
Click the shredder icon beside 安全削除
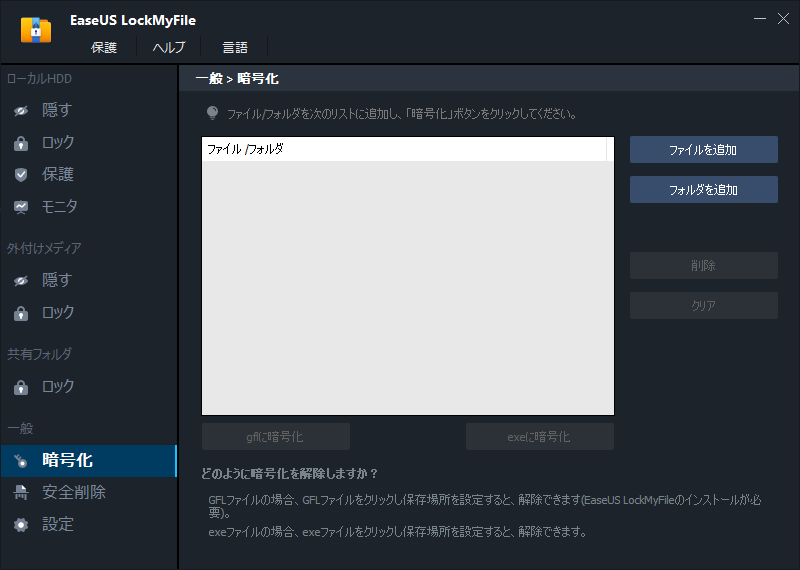(x=21, y=492)
